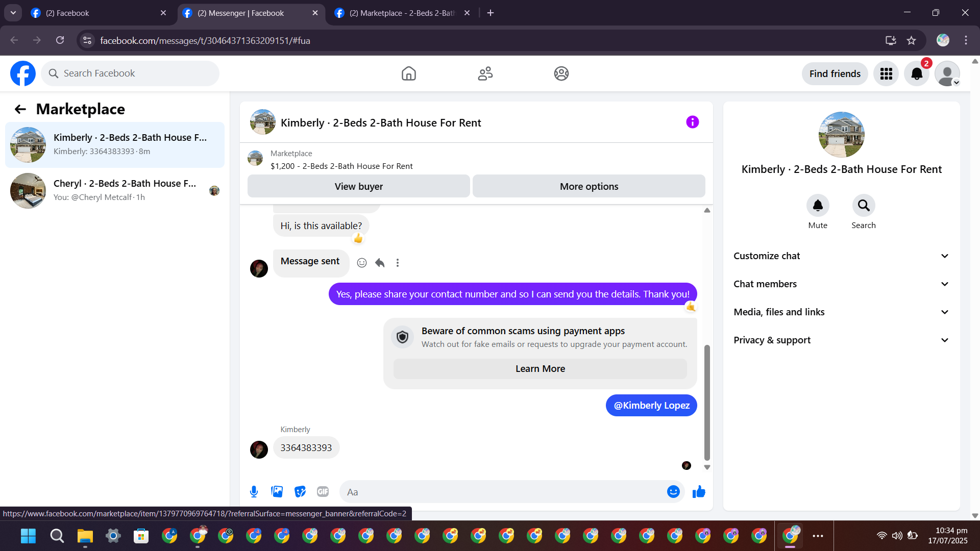The height and width of the screenshot is (551, 980).
Task: Expand Customize chat section
Action: 841,256
